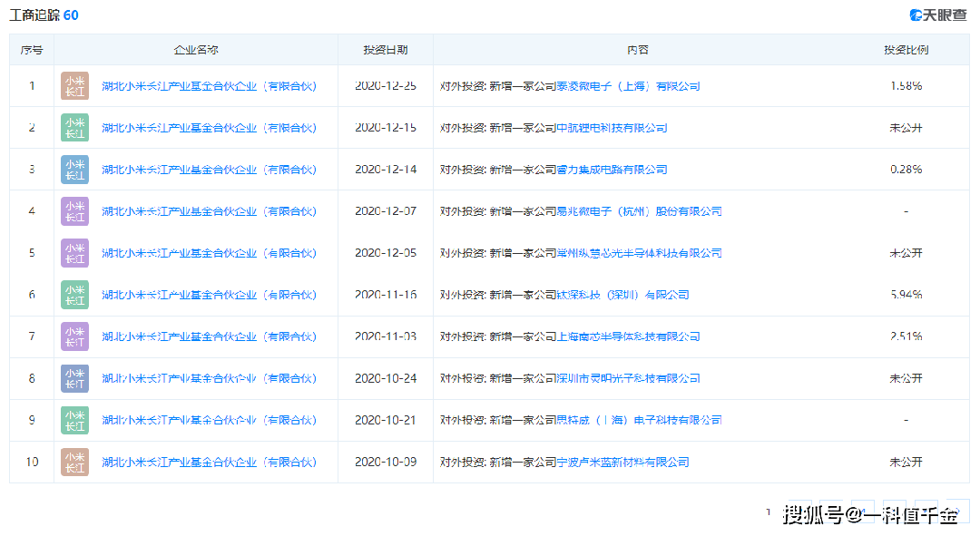The width and height of the screenshot is (980, 536).
Task: Select the date 2020-10-21
Action: pyautogui.click(x=386, y=420)
